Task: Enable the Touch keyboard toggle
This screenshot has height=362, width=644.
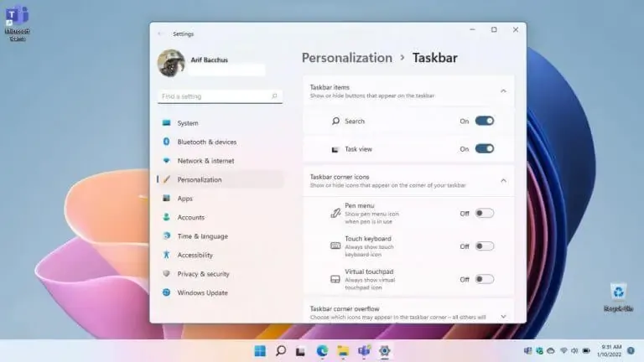Action: point(484,246)
